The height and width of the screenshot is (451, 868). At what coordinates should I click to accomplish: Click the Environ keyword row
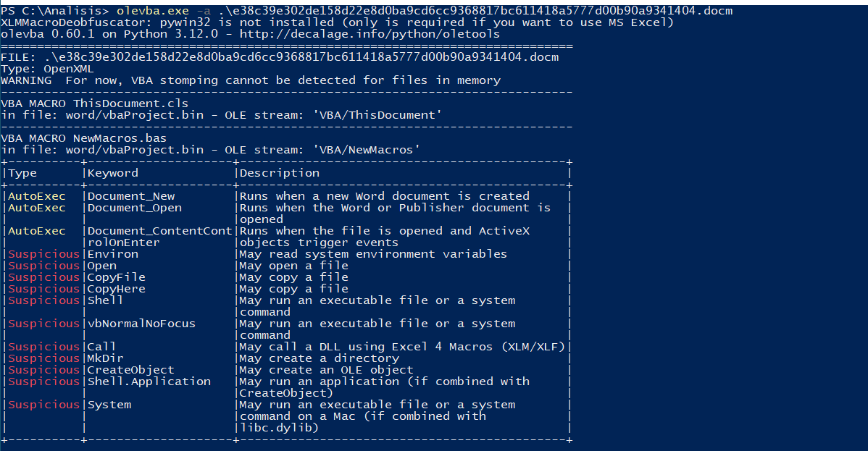(x=112, y=254)
